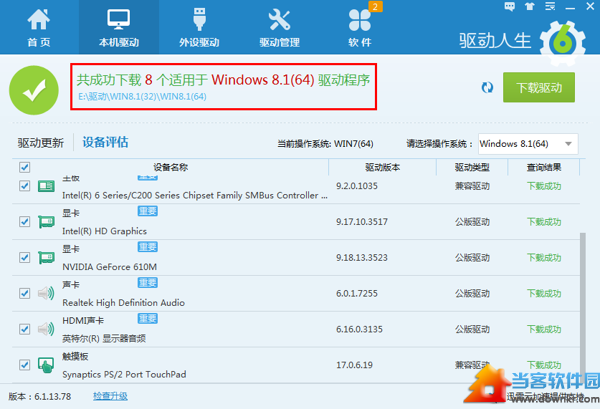Uncheck the NVIDIA GeForce 610M checkbox
Image resolution: width=600 pixels, height=409 pixels.
[24, 257]
